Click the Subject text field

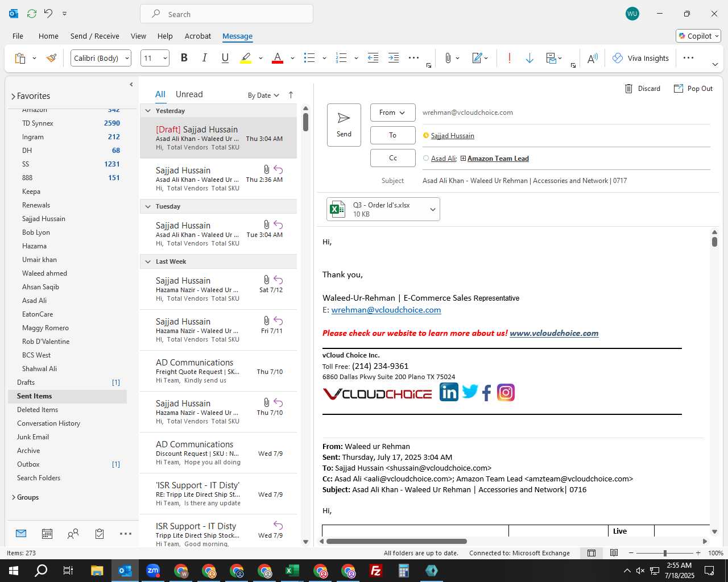[x=566, y=181]
